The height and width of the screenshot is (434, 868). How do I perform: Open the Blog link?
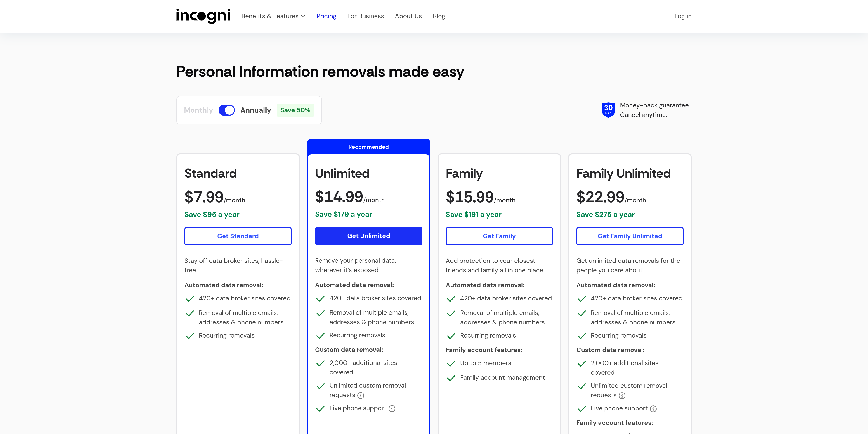click(439, 16)
